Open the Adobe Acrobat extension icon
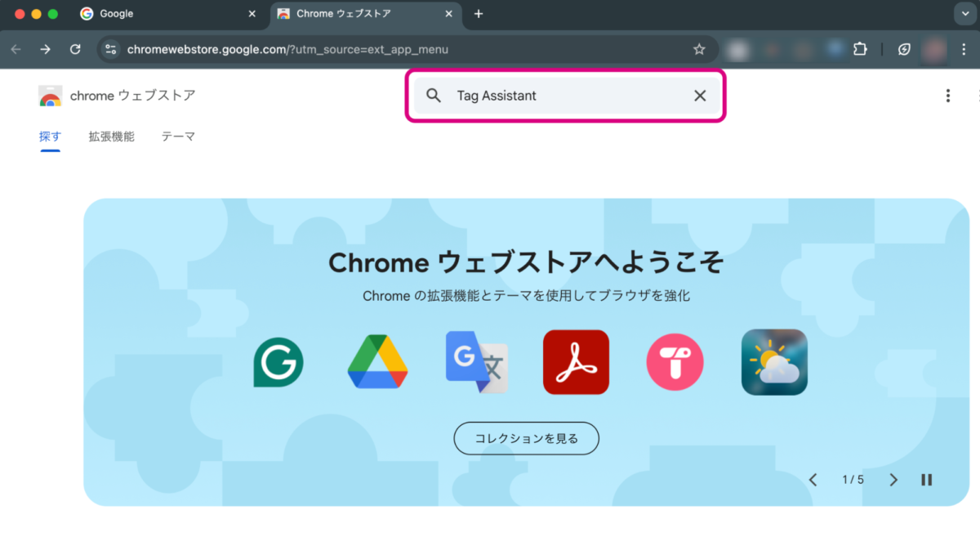Viewport: 980px width, 546px height. click(x=576, y=362)
